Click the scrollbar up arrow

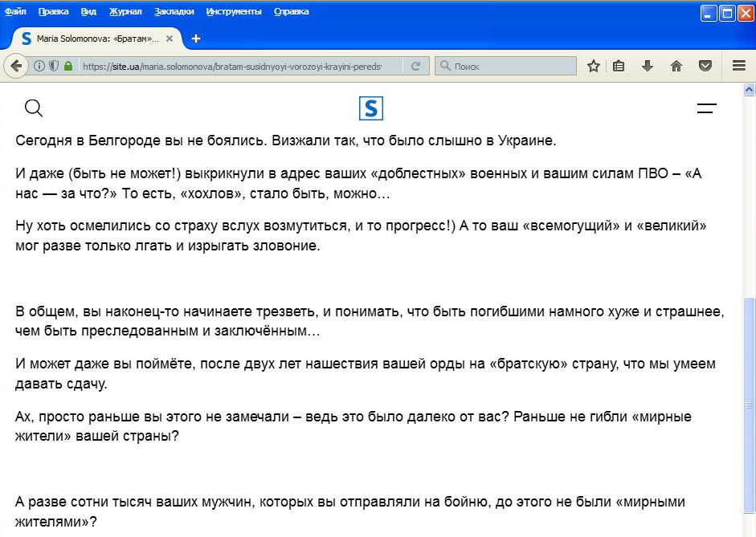pos(749,90)
